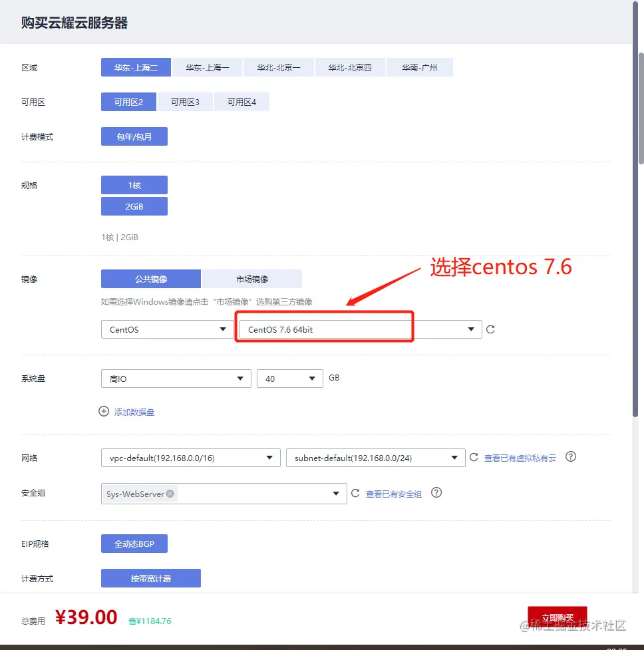Click 添加数据盘 link
644x650 pixels.
click(134, 412)
